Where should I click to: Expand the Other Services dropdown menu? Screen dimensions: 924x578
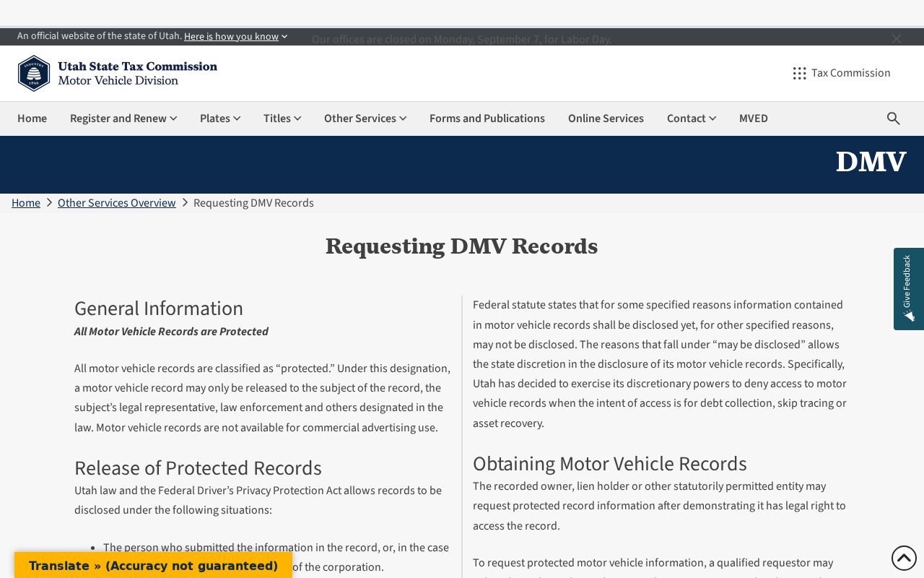click(x=365, y=118)
